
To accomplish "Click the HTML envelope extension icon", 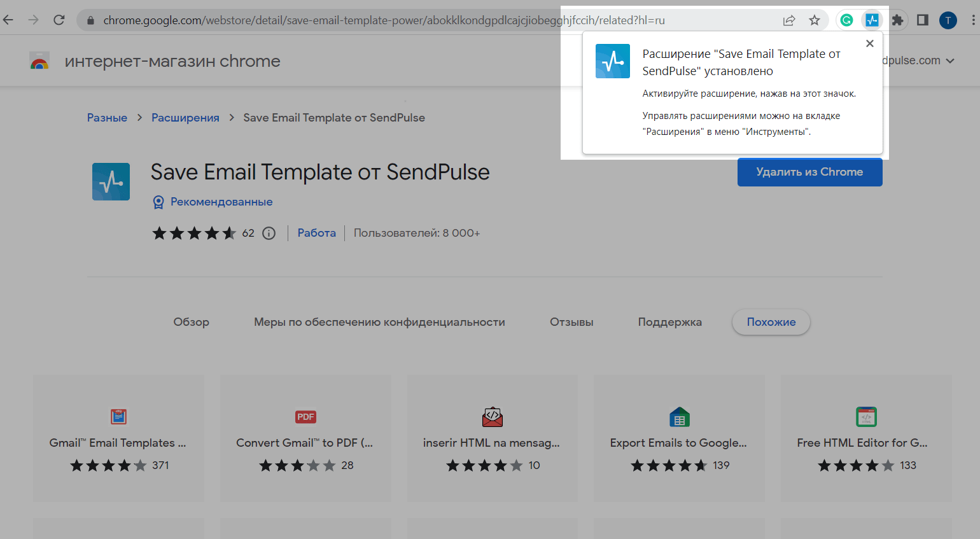I will click(493, 417).
